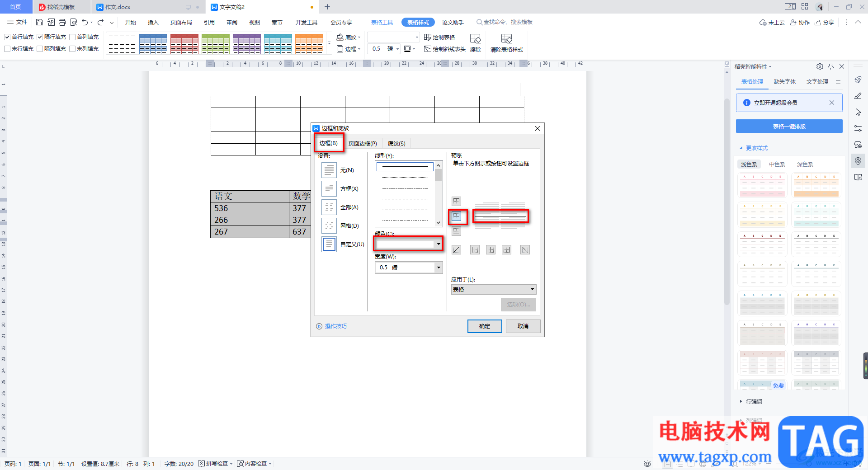868x470 pixels.
Task: Choose the 无(N) border setting icon
Action: 329,170
